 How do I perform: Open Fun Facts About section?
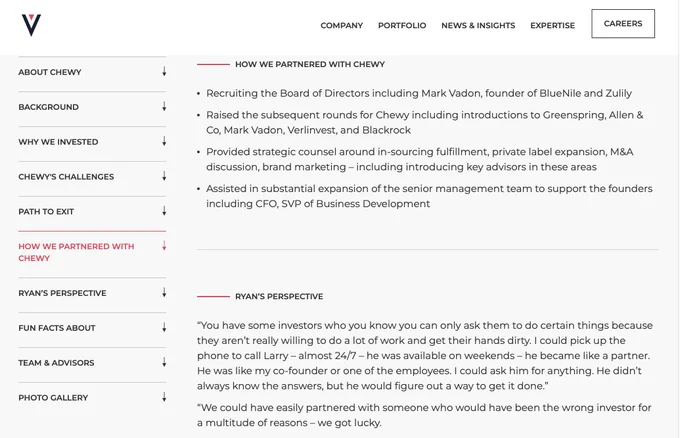(57, 328)
